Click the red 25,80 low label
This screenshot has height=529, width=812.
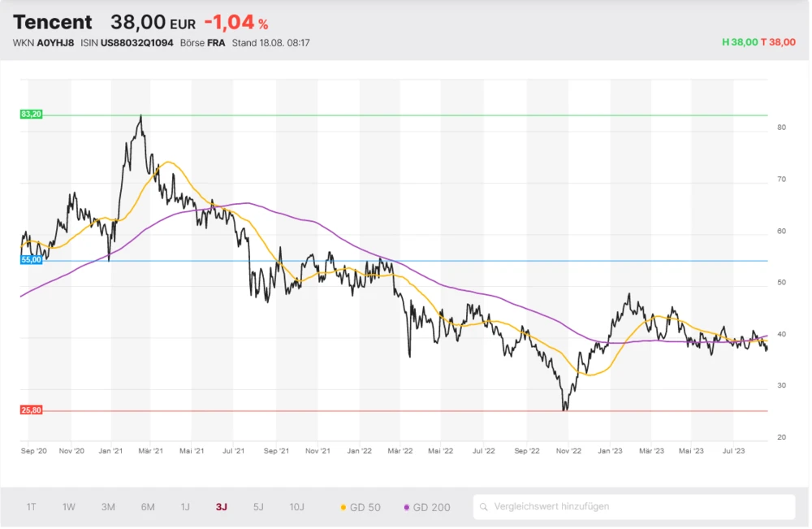click(x=31, y=410)
